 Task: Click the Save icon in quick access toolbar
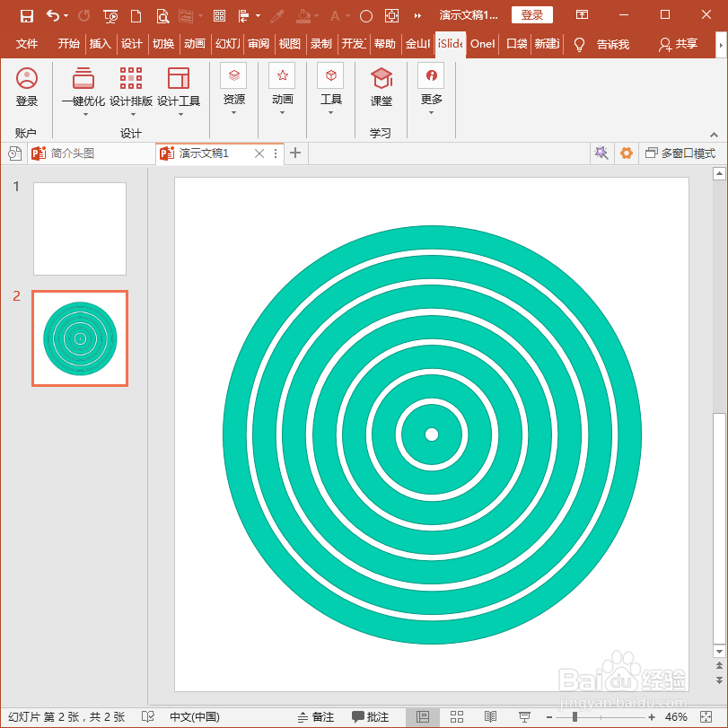click(26, 16)
